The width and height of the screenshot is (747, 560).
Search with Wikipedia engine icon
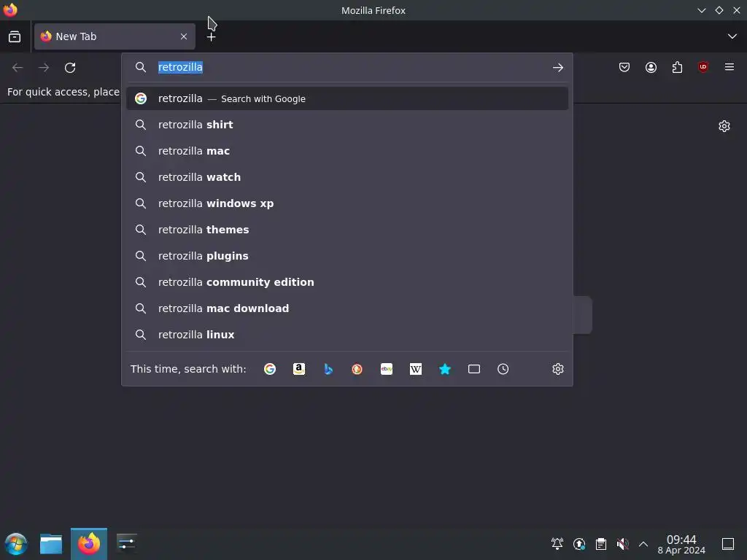coord(415,369)
